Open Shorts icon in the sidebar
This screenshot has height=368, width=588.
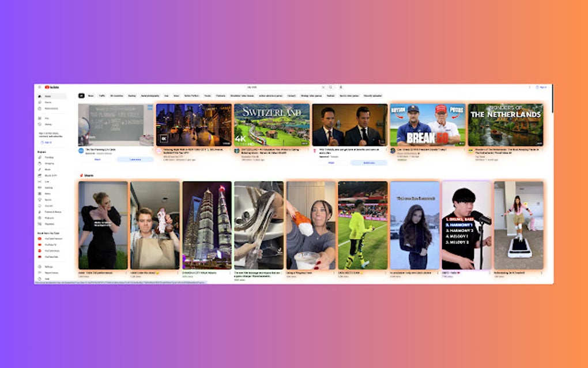pos(40,103)
